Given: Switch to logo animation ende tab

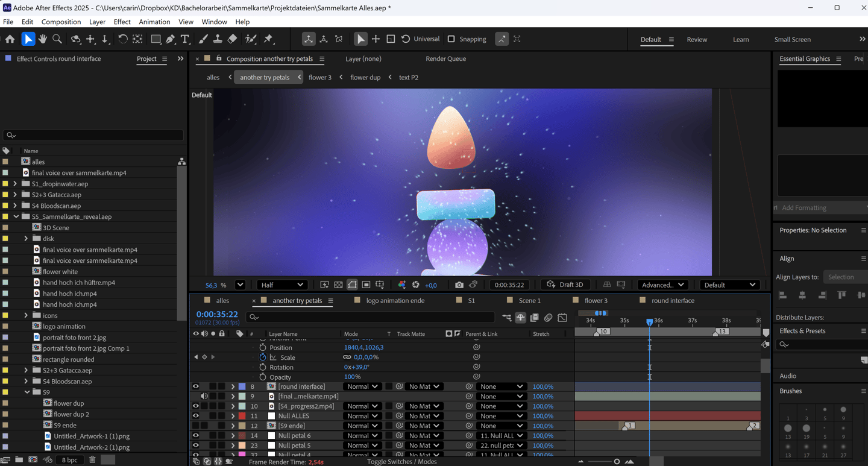Looking at the screenshot, I should [395, 300].
